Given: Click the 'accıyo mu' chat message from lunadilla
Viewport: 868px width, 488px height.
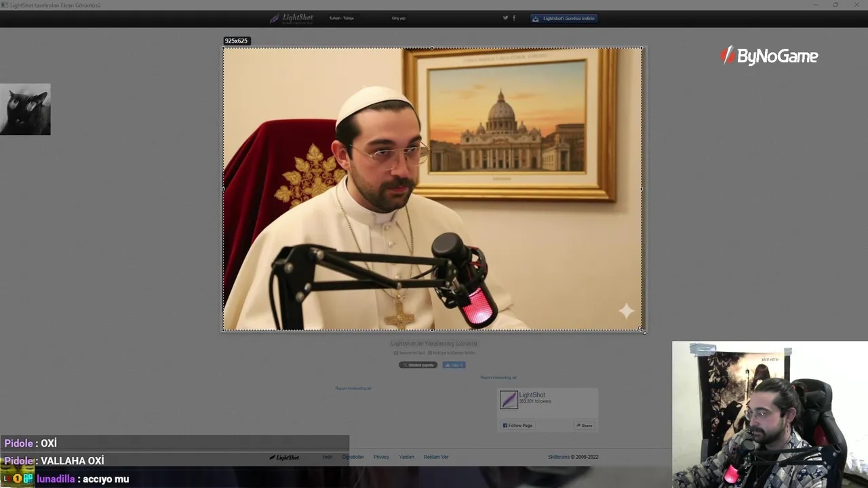Looking at the screenshot, I should [106, 479].
